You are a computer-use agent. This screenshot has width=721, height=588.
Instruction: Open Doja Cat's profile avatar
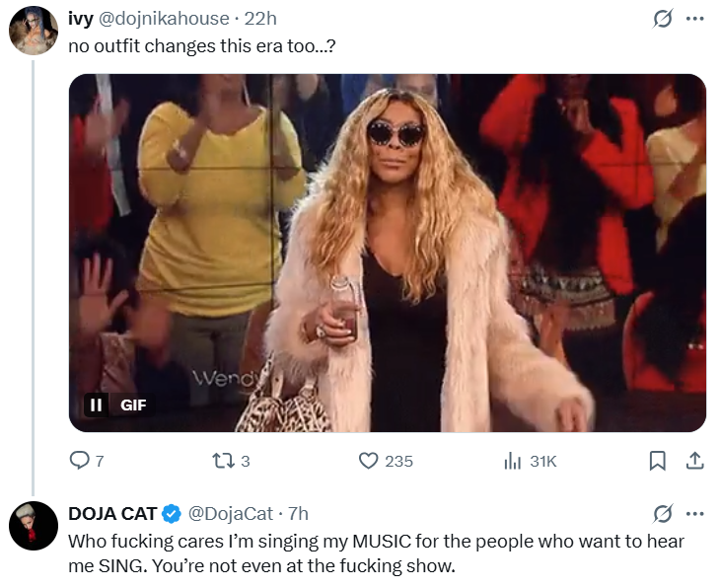[34, 526]
